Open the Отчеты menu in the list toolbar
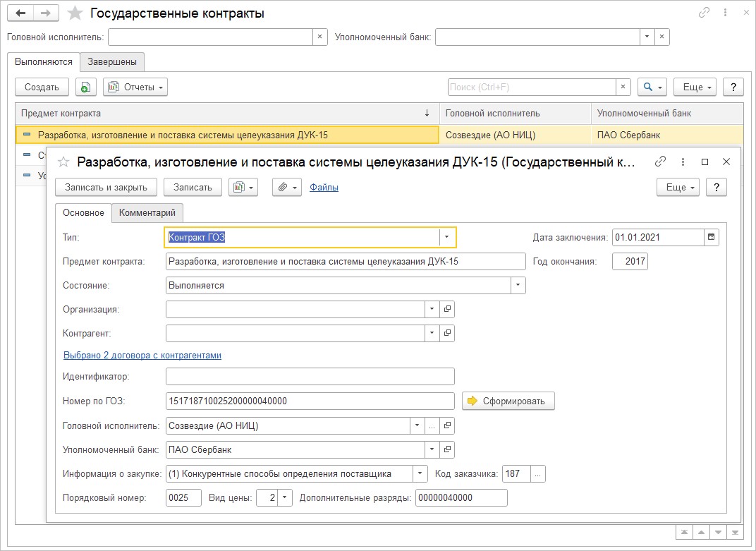Image resolution: width=756 pixels, height=551 pixels. [x=135, y=87]
